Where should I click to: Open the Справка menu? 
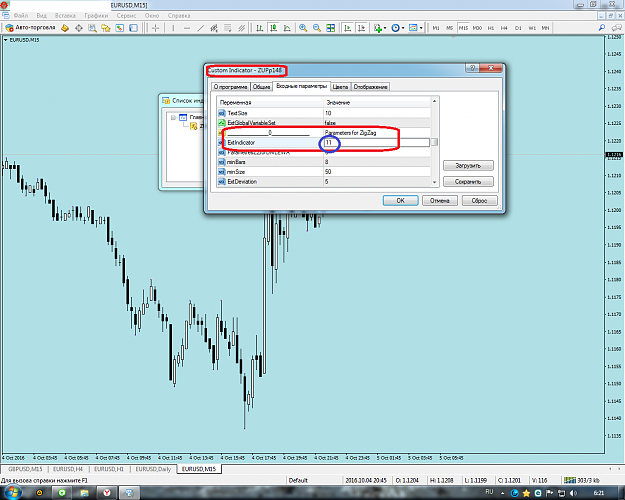click(x=179, y=16)
